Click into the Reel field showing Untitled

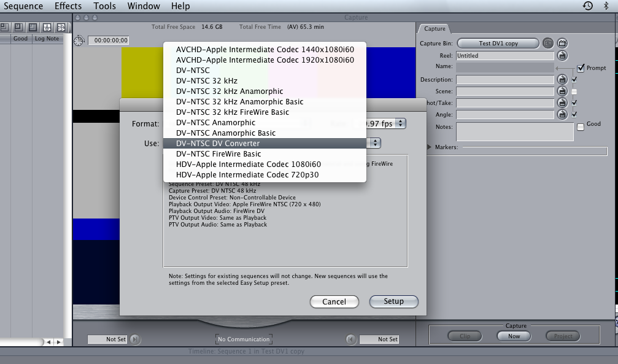tap(505, 56)
